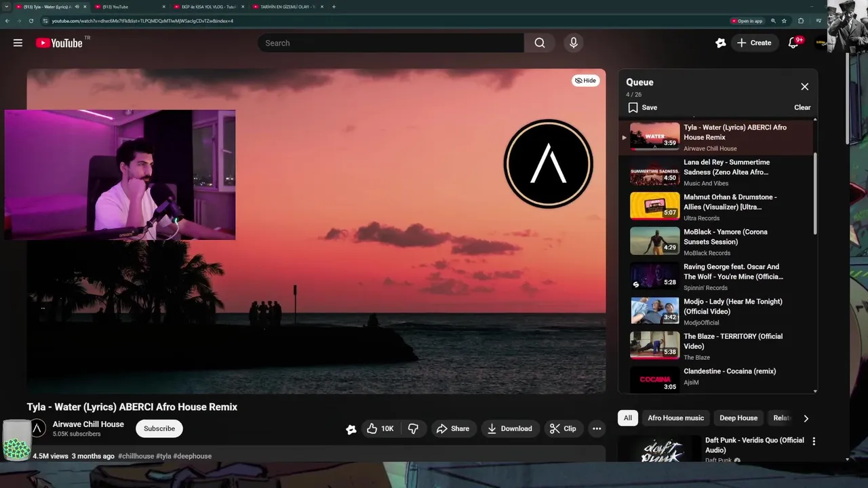868x488 pixels.
Task: Click the Queue panel scrollbar
Action: tap(815, 193)
